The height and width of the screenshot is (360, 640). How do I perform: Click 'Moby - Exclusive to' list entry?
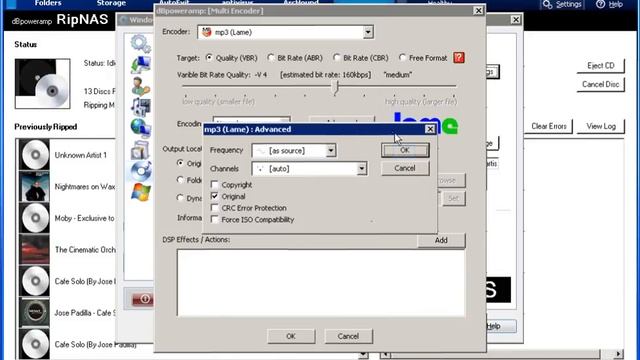(x=84, y=218)
